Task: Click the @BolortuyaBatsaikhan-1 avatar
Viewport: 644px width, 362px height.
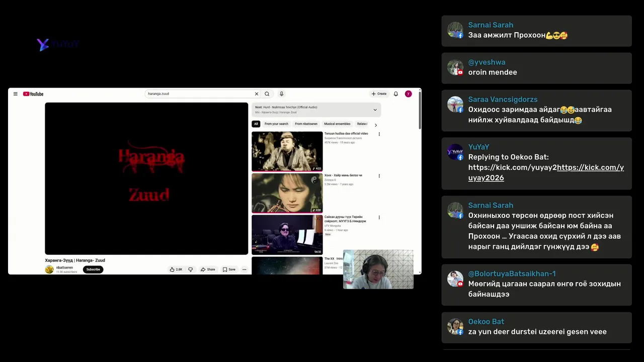Action: tap(455, 279)
